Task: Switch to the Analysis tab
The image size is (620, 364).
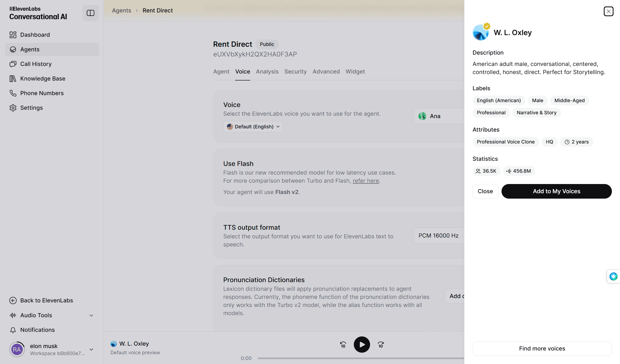Action: (267, 72)
